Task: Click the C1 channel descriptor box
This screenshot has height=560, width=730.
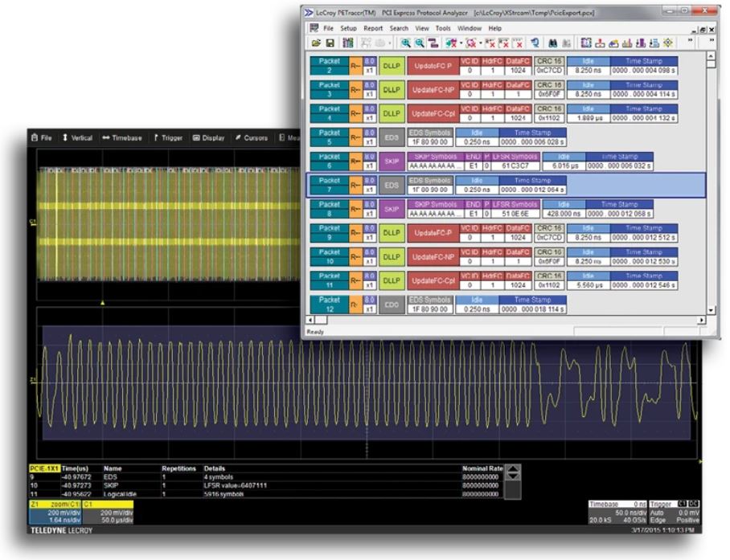Action: pyautogui.click(x=108, y=512)
